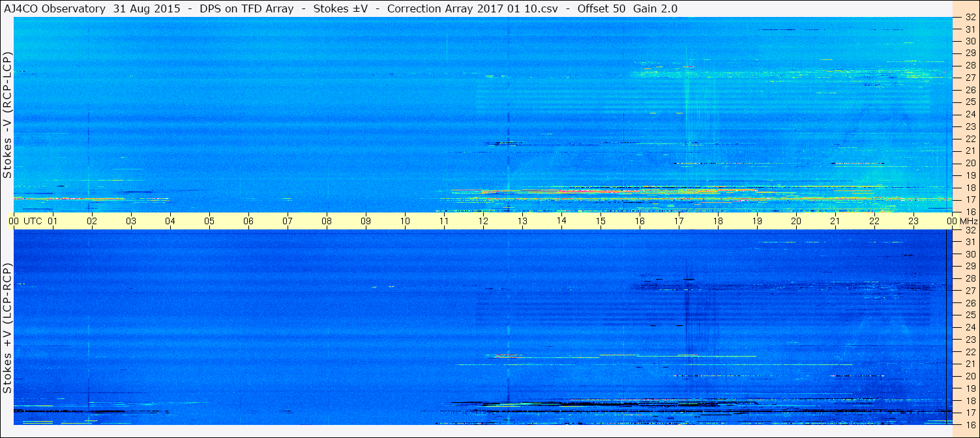Pick 24 MHz on the Stokes -V frequency scale
980x438 pixels.
click(970, 114)
